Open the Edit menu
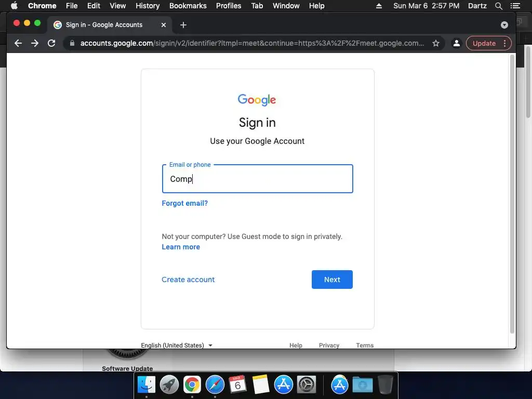This screenshot has height=399, width=532. [94, 6]
